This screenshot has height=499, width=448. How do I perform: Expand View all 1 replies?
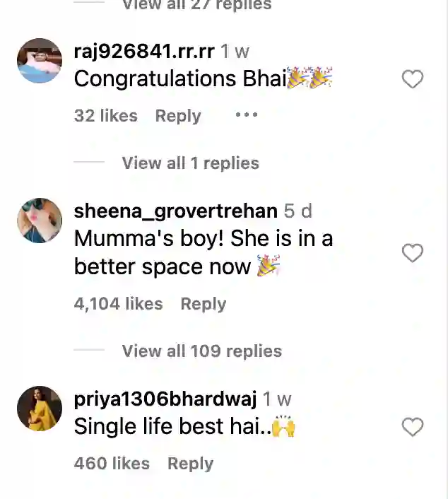[x=190, y=163]
